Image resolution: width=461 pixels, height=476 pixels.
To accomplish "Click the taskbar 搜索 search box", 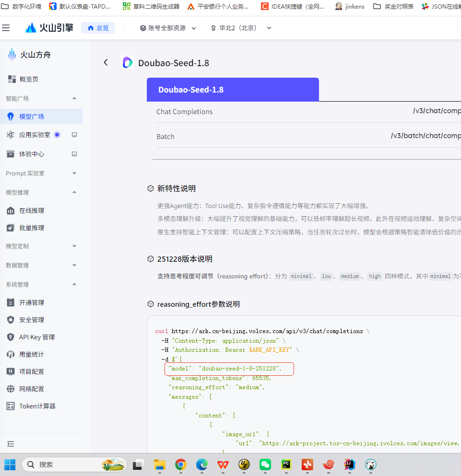I will [x=74, y=464].
